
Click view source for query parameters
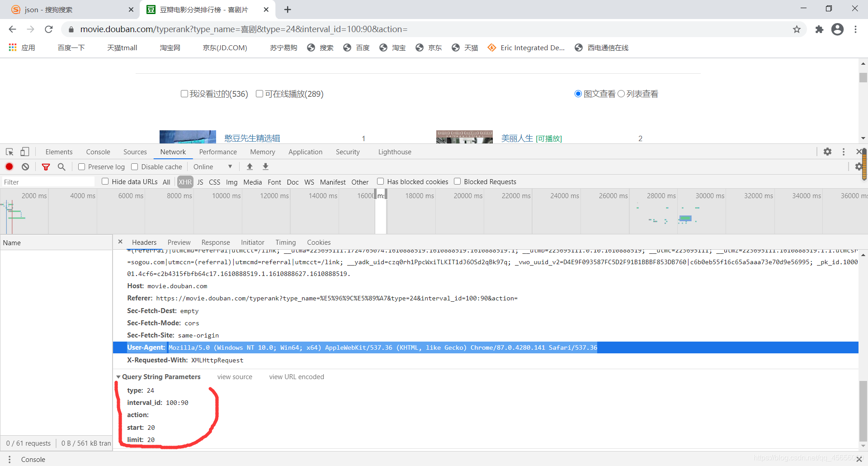click(x=235, y=377)
